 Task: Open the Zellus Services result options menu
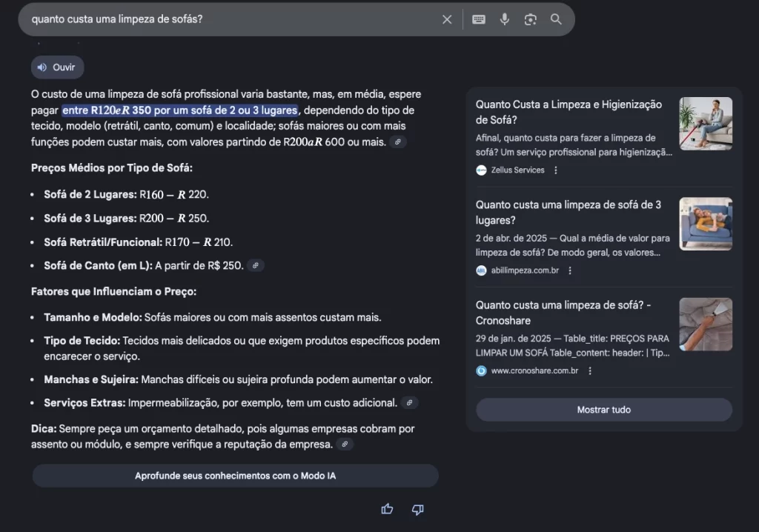pos(556,170)
